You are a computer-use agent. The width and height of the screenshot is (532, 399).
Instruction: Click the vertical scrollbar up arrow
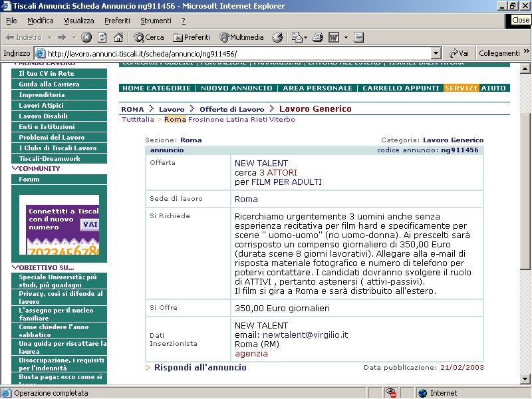pyautogui.click(x=525, y=68)
